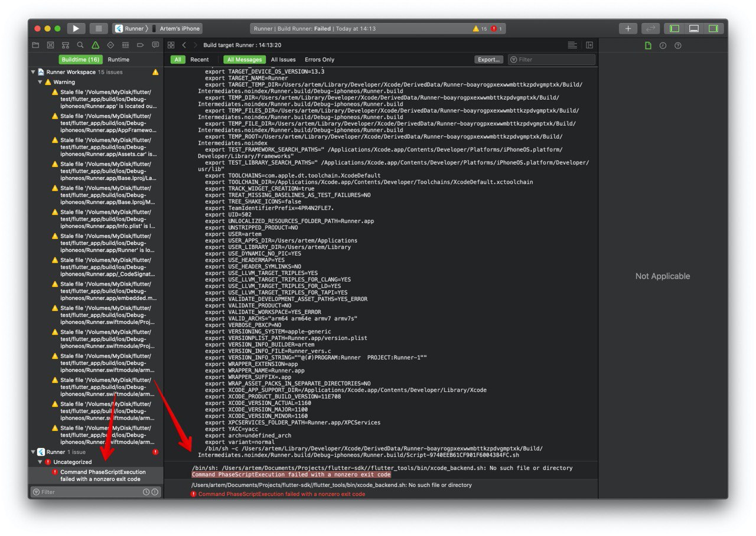Select the History inspector clock icon
The width and height of the screenshot is (756, 536).
[663, 45]
